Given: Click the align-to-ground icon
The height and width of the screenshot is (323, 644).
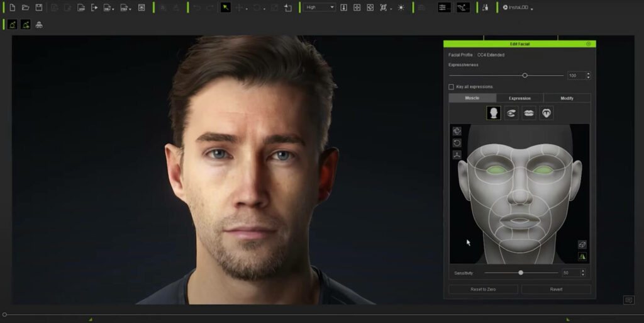Looking at the screenshot, I should pyautogui.click(x=344, y=8).
